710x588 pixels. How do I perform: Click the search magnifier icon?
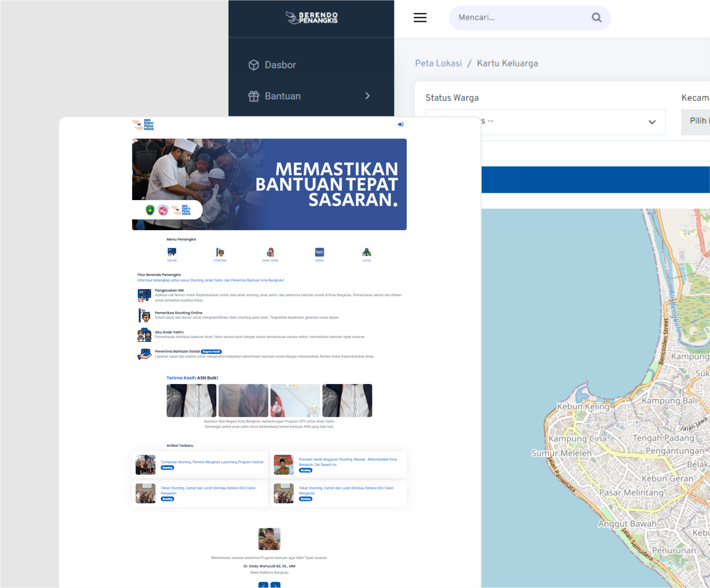(597, 18)
